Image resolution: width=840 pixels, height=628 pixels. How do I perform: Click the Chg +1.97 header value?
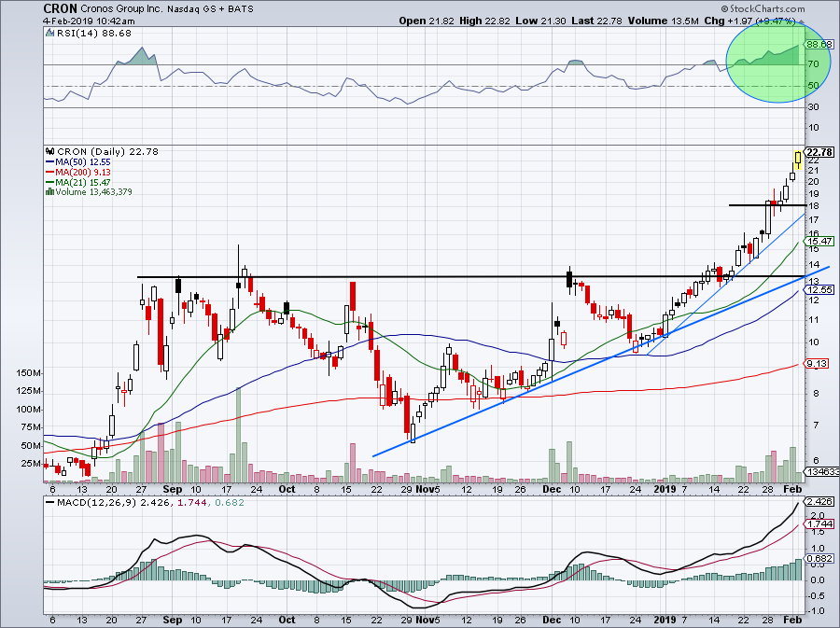point(729,21)
